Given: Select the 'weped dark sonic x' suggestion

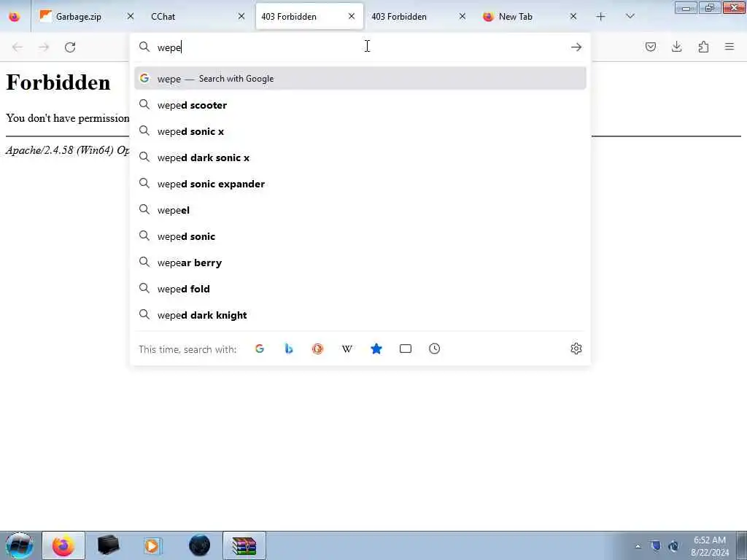Looking at the screenshot, I should (x=360, y=157).
